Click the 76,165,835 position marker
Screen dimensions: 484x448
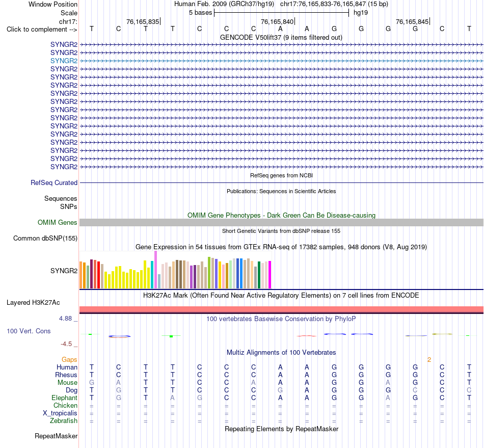[x=143, y=21]
